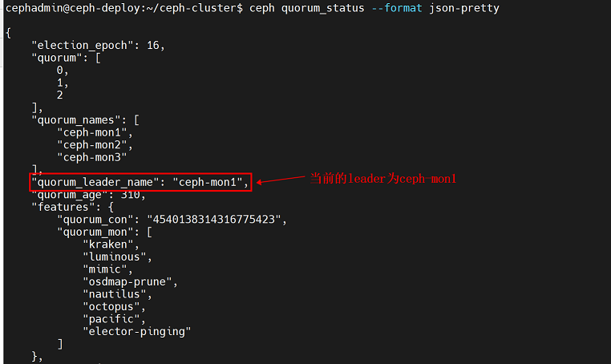
Task: Click "osdmap-prune" in the feature list
Action: [x=129, y=281]
